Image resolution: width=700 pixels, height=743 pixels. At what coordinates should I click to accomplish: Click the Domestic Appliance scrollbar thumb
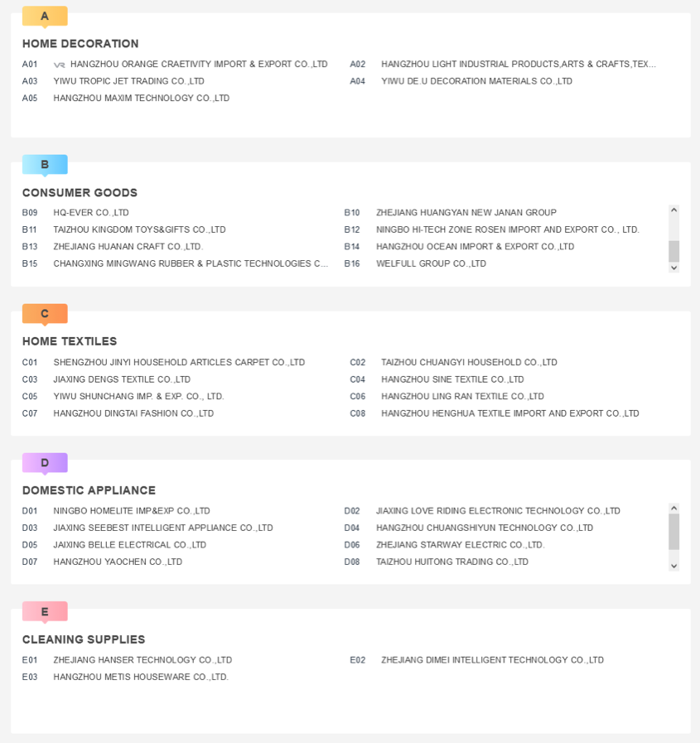(674, 532)
